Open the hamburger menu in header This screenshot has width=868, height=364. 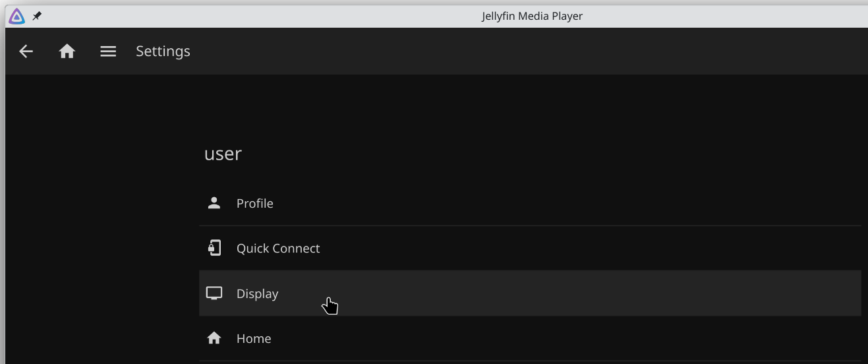[x=108, y=51]
